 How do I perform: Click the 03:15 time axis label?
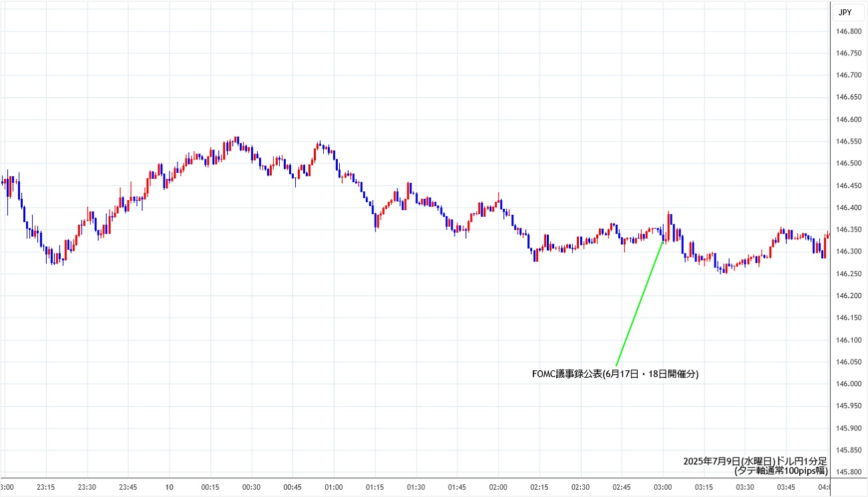[x=704, y=487]
